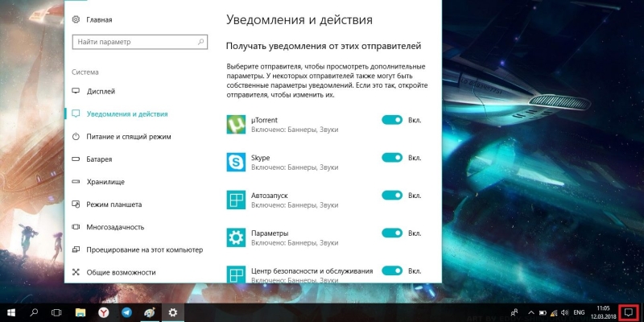Click the Skype app icon
This screenshot has height=322, width=644.
coord(236,163)
